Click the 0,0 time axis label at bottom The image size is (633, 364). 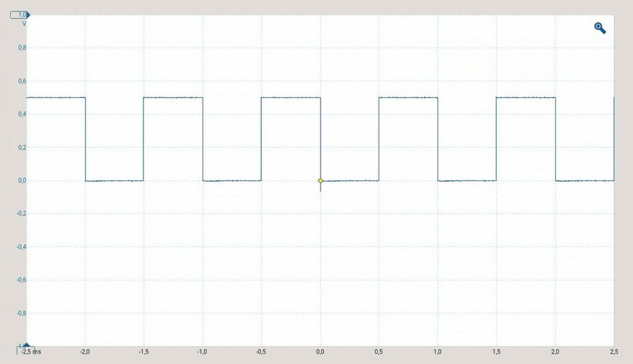tap(320, 352)
